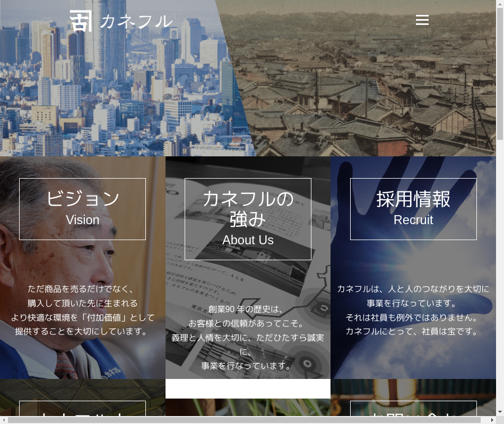Open the カネフルの強み About Us box
Viewport: 504px width, 424px height.
tap(248, 219)
